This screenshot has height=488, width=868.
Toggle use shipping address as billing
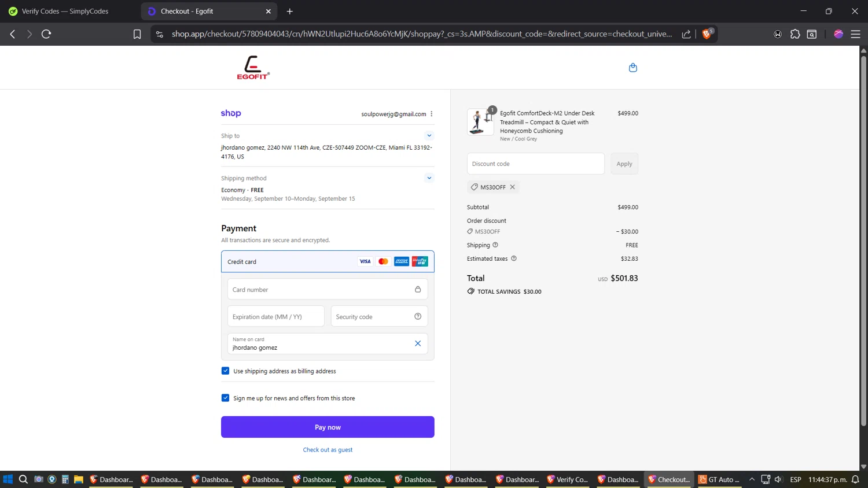tap(225, 371)
